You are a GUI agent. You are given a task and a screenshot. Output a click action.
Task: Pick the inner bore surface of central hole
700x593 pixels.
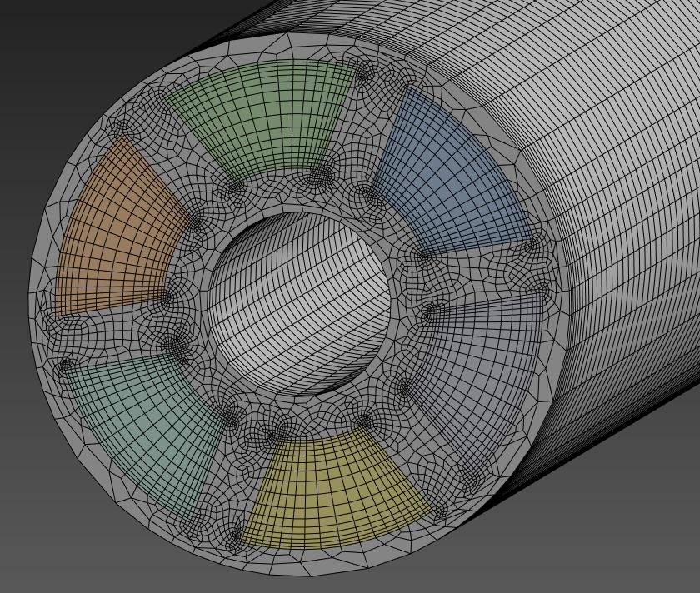tap(299, 303)
